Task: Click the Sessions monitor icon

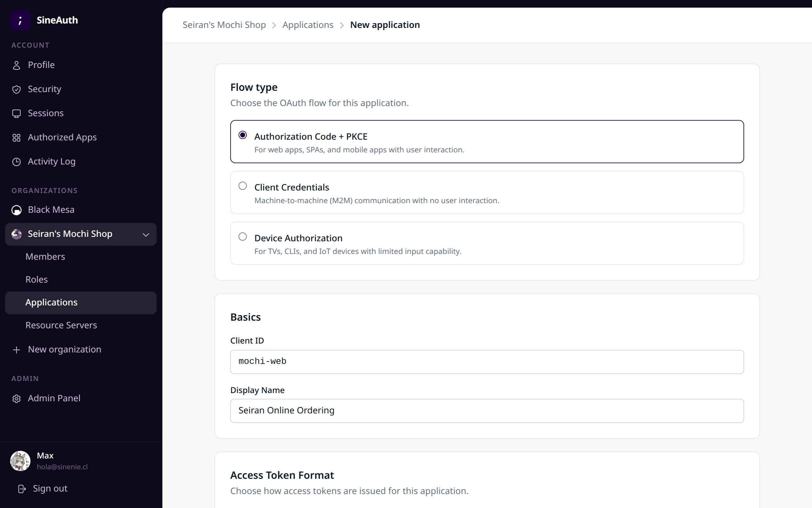Action: [x=16, y=114]
